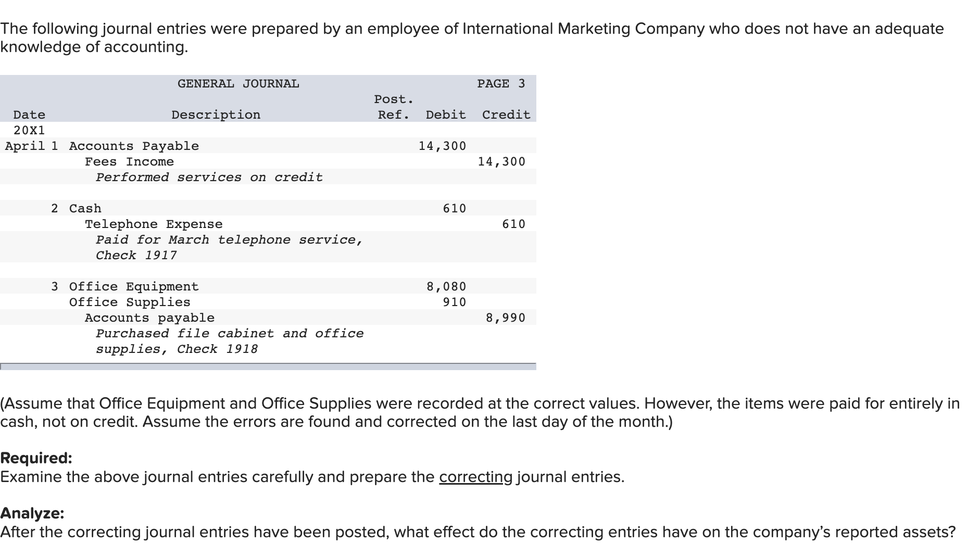Viewport: 980px width, 557px height.
Task: Click the Debit column header
Action: pyautogui.click(x=446, y=115)
